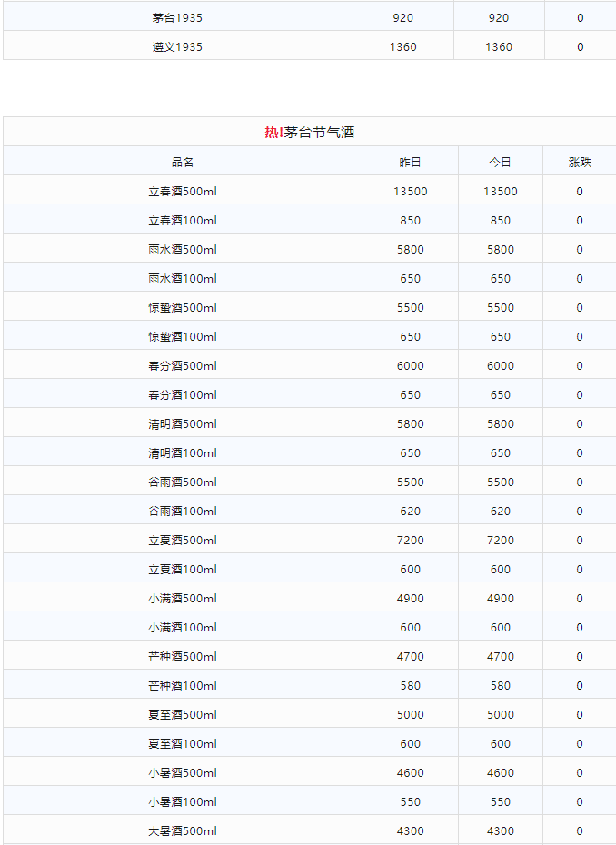Click 小满酒500ml yesterday price 4900
616x845 pixels.
(x=410, y=599)
